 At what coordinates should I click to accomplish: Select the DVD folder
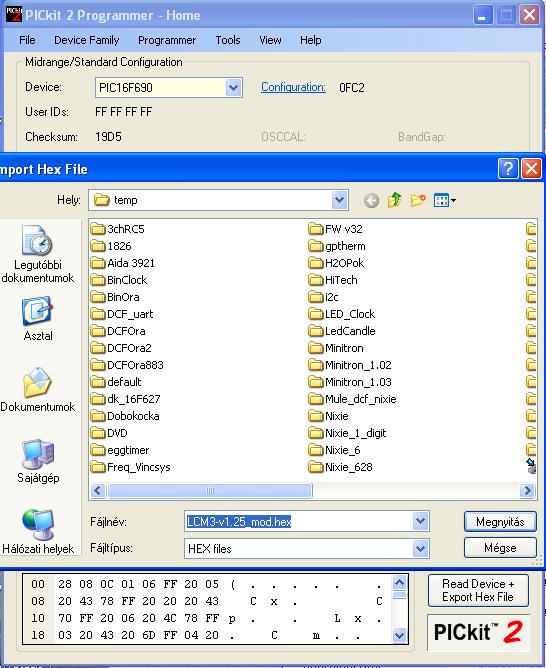[109, 433]
